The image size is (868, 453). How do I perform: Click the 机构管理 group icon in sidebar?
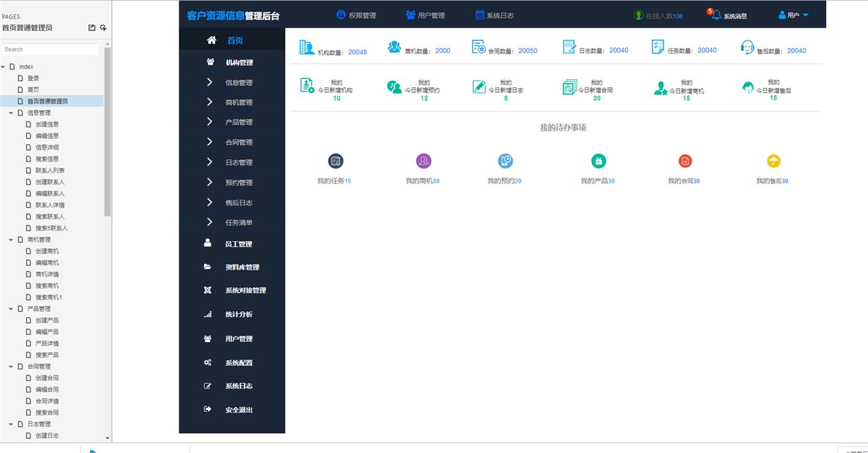click(210, 62)
